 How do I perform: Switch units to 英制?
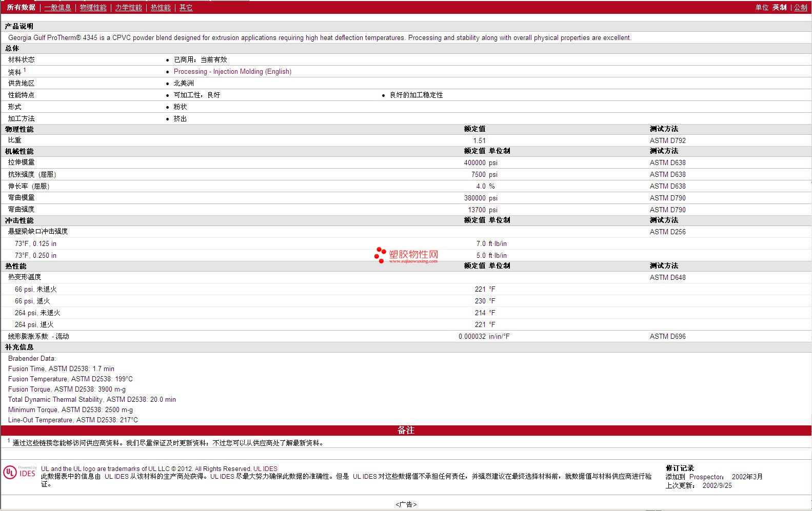click(779, 8)
